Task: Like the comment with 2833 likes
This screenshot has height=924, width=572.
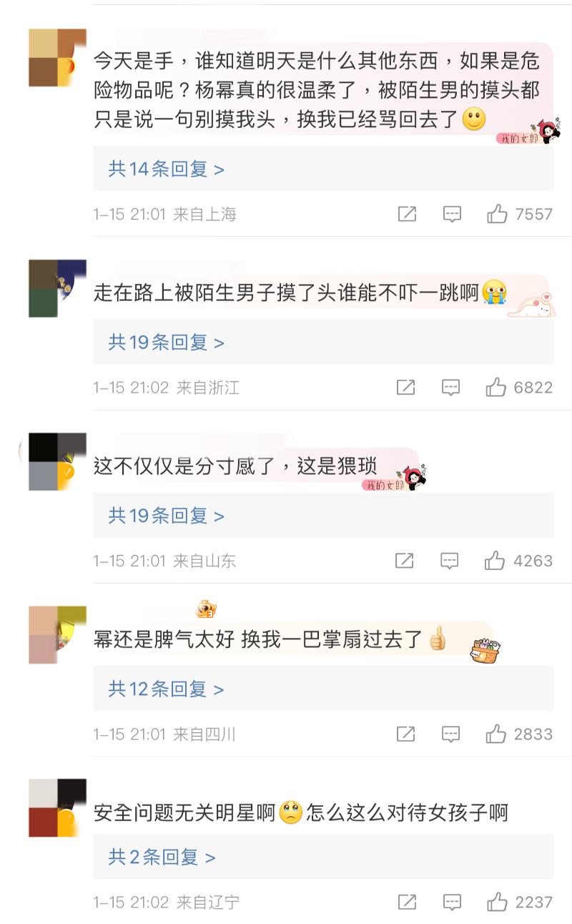Action: [x=496, y=734]
